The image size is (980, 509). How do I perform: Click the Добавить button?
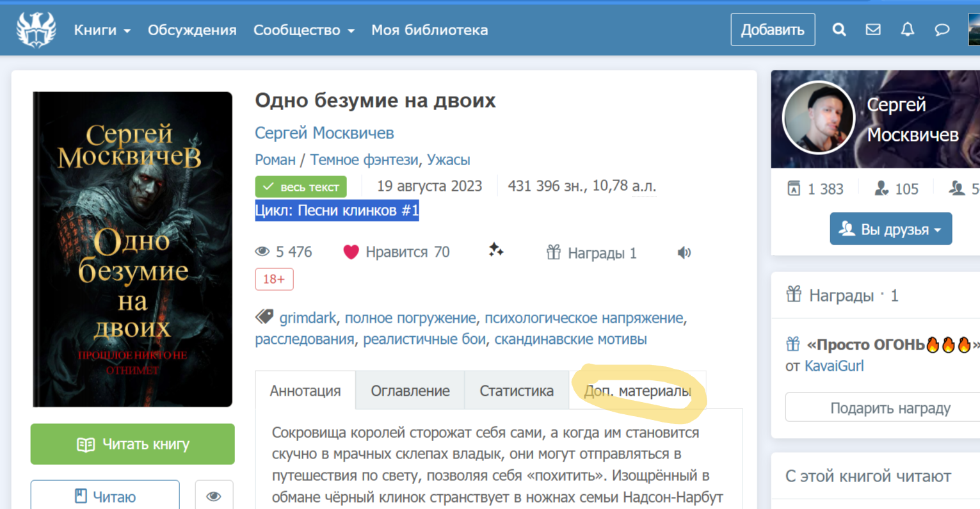(773, 29)
